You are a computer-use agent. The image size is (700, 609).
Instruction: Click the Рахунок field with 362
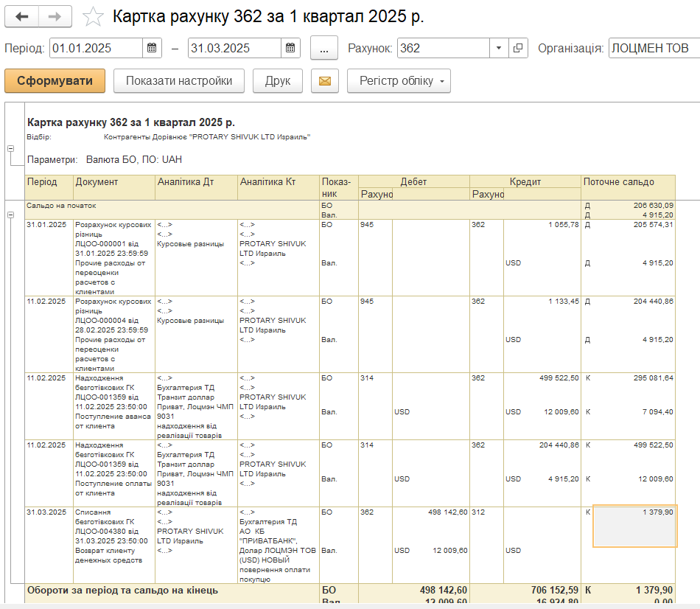click(444, 48)
